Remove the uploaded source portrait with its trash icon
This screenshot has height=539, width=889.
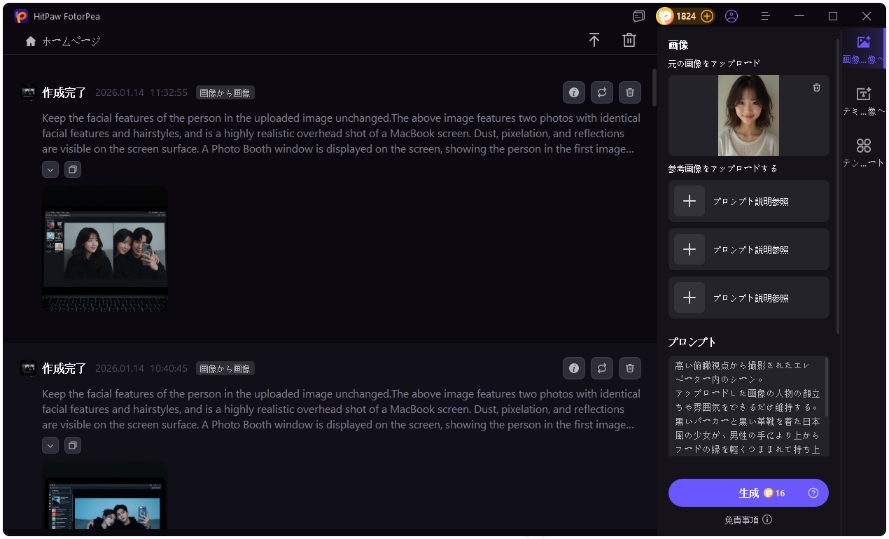pos(816,88)
